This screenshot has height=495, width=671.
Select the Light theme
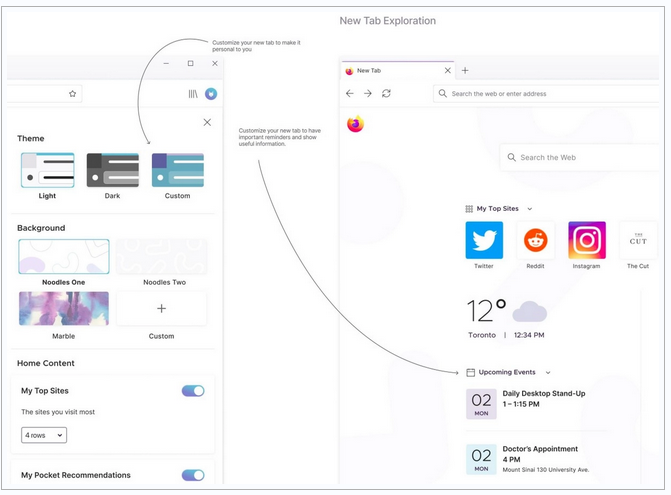click(48, 170)
